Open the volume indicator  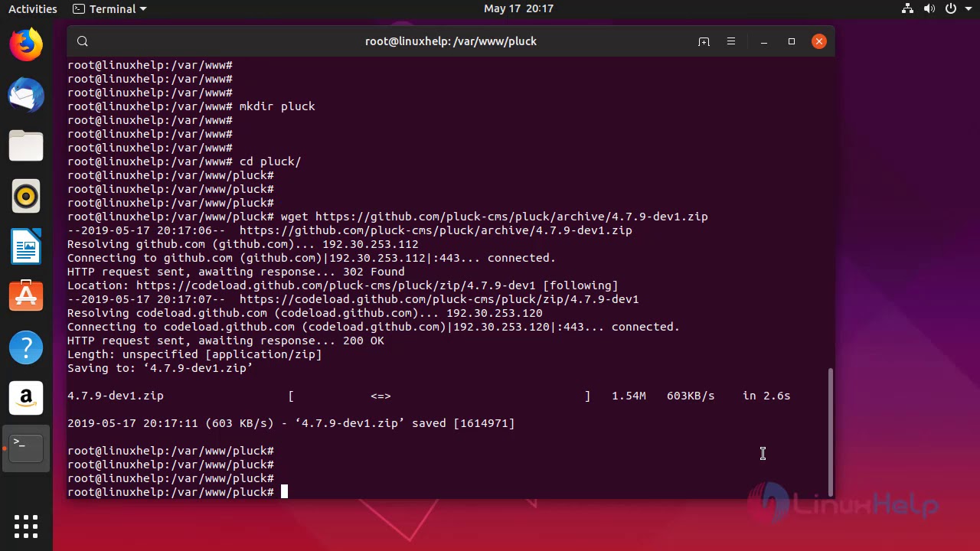pos(929,9)
